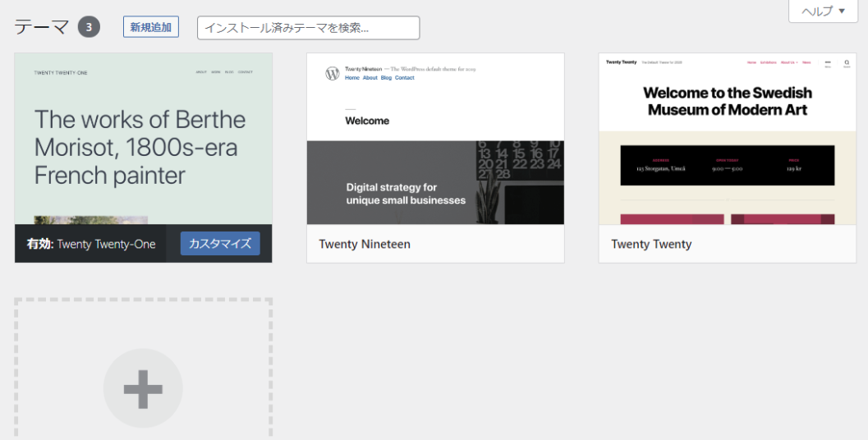Open Twenty Twenty theme screenshot
Image resolution: width=868 pixels, height=440 pixels.
click(x=728, y=139)
